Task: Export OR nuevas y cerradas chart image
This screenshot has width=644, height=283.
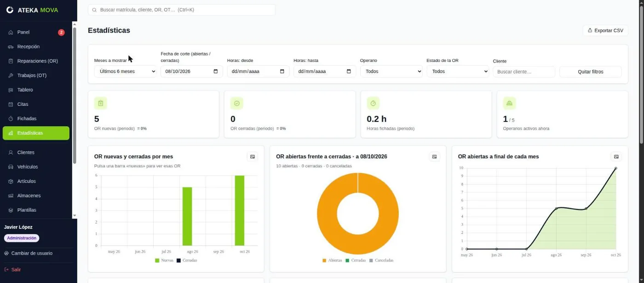Action: click(253, 157)
